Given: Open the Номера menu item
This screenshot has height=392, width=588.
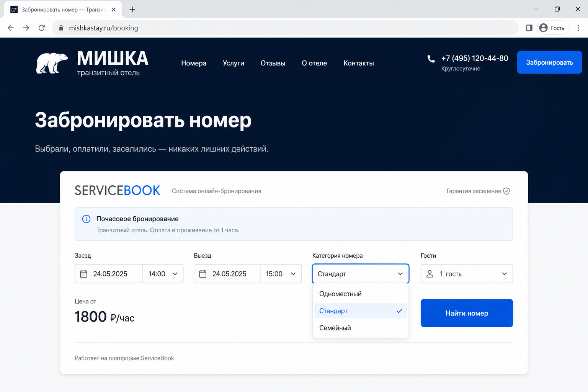Looking at the screenshot, I should tap(194, 63).
